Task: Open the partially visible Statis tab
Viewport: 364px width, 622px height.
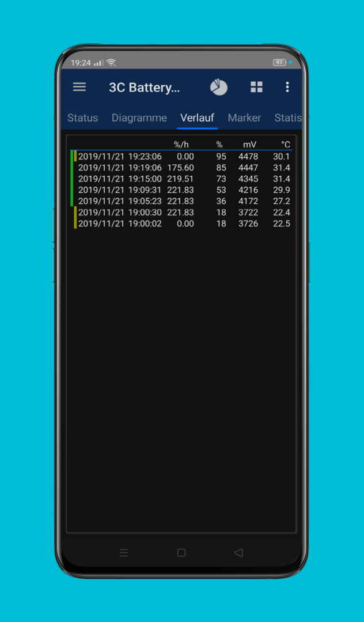Action: click(x=288, y=118)
